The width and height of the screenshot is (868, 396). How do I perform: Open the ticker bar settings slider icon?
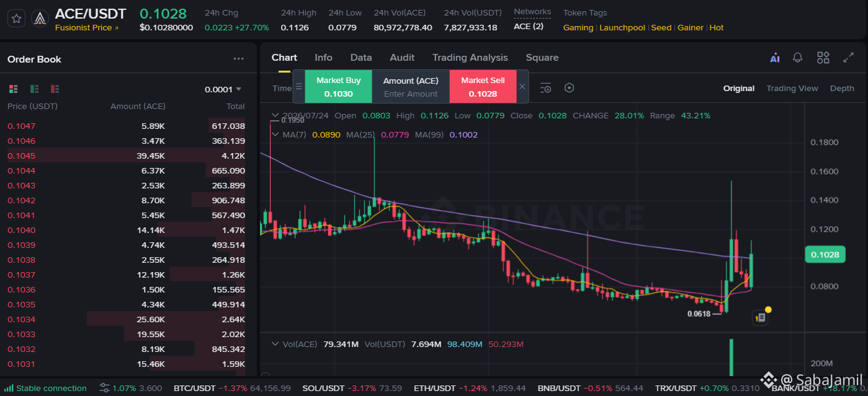(105, 389)
